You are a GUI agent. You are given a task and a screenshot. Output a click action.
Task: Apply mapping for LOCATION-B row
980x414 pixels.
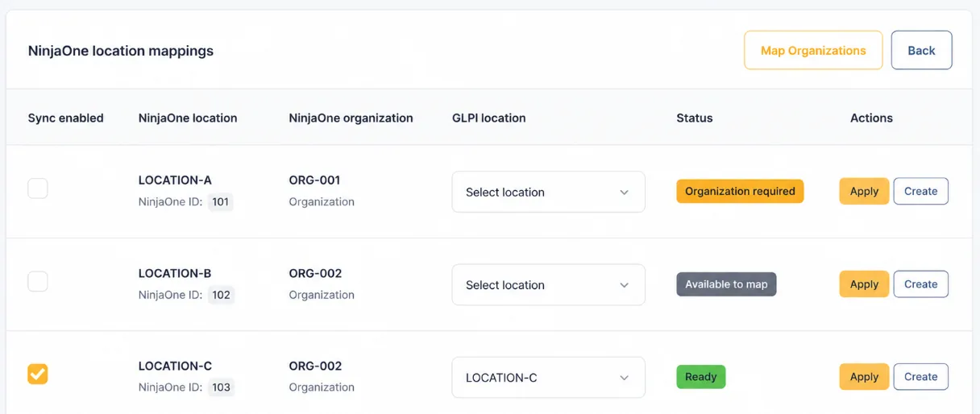[x=864, y=284]
